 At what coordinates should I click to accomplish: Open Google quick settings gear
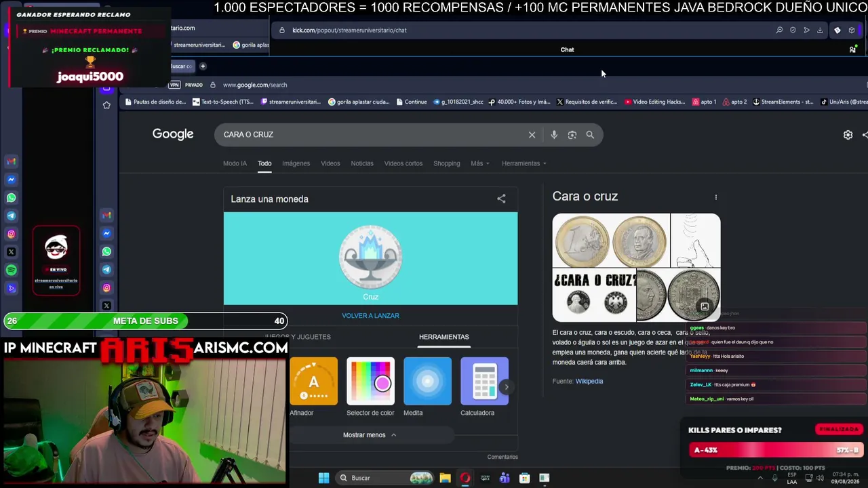848,135
